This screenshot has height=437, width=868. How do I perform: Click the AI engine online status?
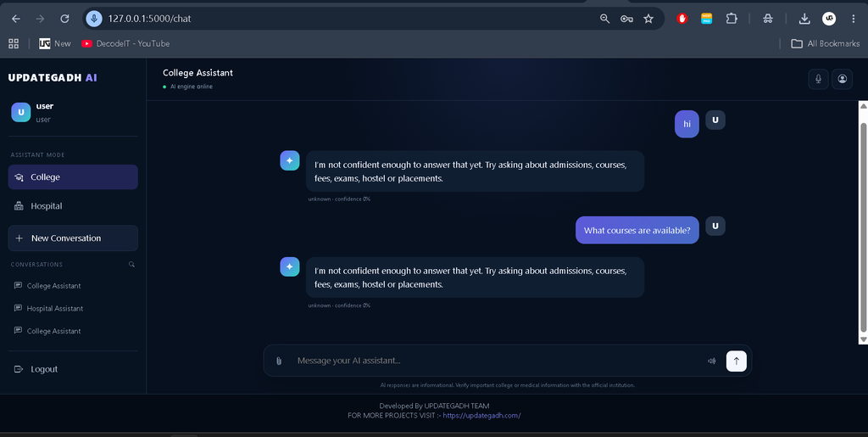(x=187, y=87)
